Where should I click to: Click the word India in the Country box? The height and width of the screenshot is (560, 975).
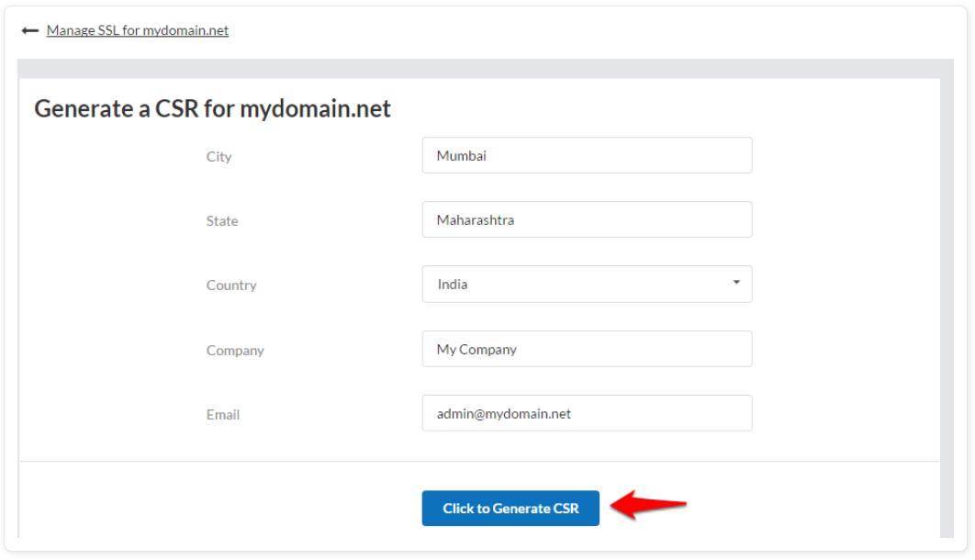coord(453,284)
